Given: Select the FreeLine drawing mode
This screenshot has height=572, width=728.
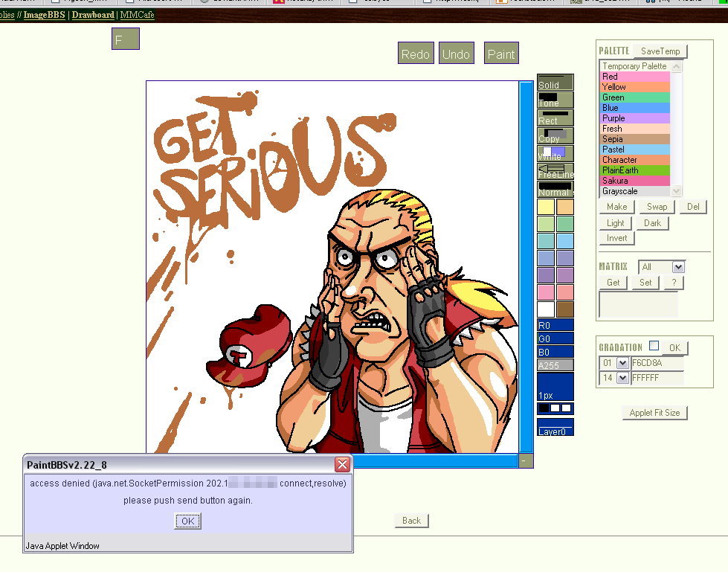Looking at the screenshot, I should click(x=555, y=171).
